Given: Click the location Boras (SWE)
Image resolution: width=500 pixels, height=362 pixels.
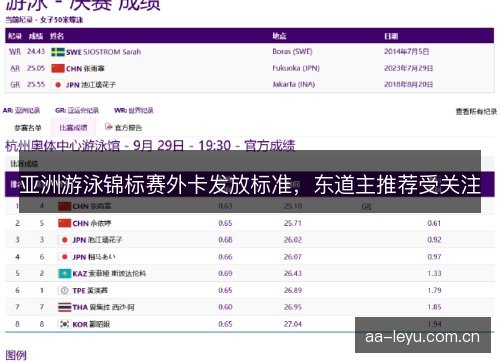Looking at the screenshot, I should click(x=292, y=52).
